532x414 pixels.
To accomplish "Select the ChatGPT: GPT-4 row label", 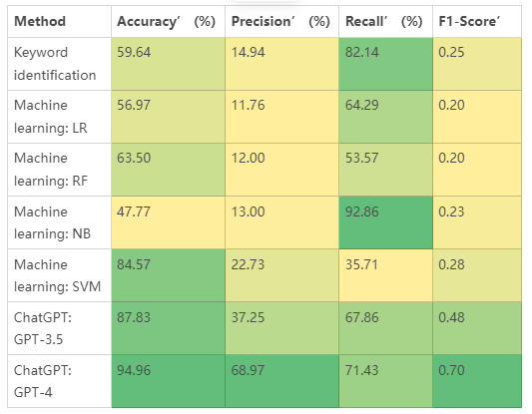I will click(x=59, y=381).
